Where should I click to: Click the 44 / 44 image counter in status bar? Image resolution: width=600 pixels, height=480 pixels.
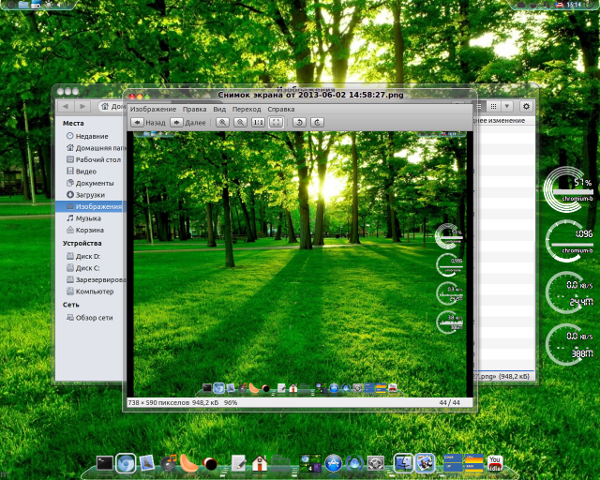[x=450, y=403]
